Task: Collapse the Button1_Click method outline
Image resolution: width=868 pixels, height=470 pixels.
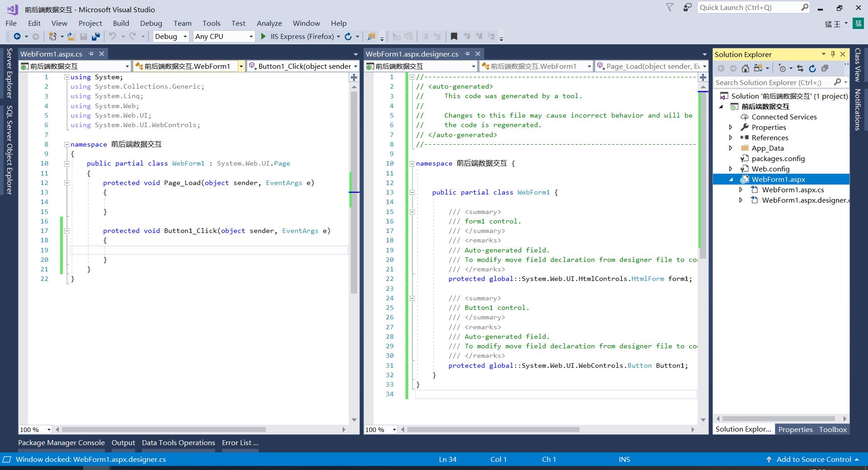Action: point(67,231)
